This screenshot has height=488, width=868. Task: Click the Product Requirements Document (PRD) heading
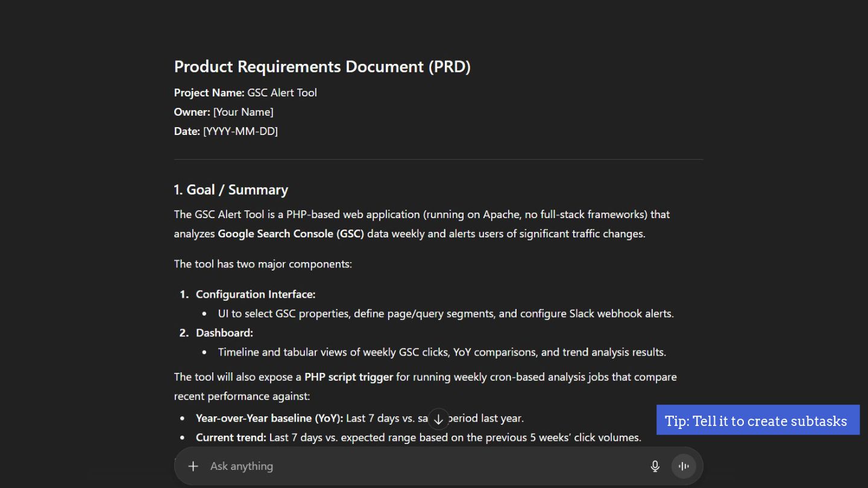click(322, 66)
